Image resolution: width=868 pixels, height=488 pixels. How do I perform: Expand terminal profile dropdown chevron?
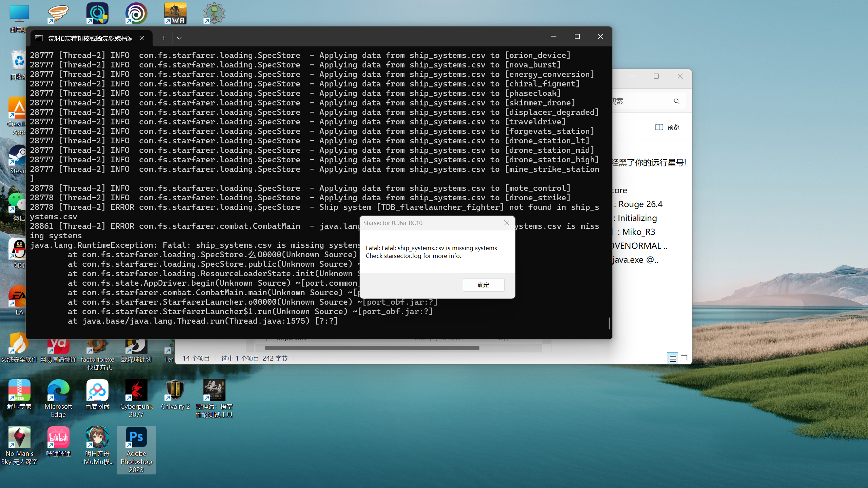click(179, 38)
